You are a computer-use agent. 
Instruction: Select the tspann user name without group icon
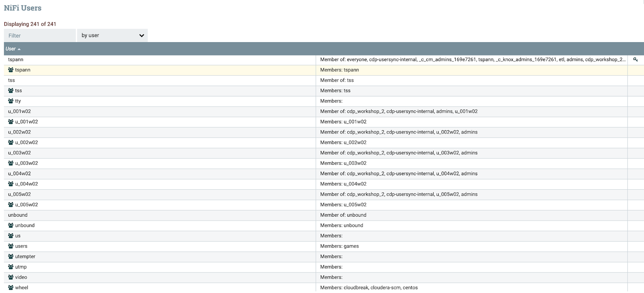tap(16, 59)
